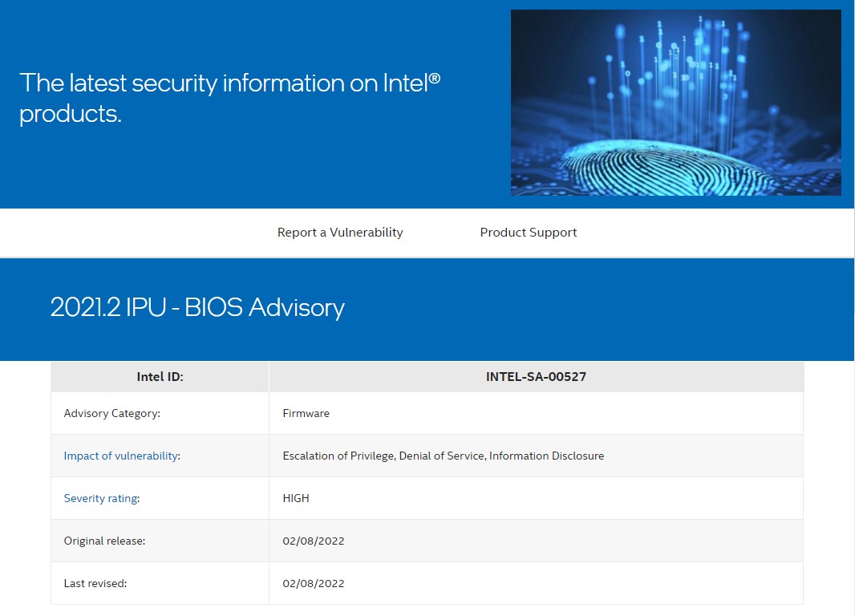This screenshot has width=855, height=616.
Task: Click the Original release date 02/08/2022
Action: 314,541
